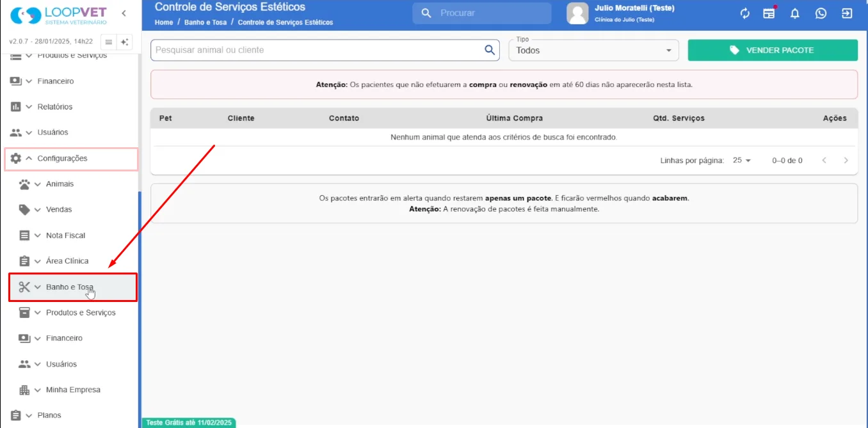Go to previous table page arrow

tap(824, 161)
